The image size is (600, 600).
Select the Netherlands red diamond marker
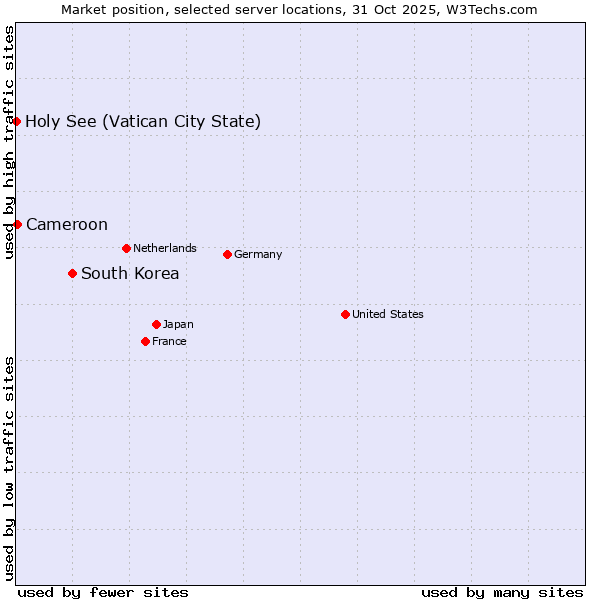click(126, 248)
